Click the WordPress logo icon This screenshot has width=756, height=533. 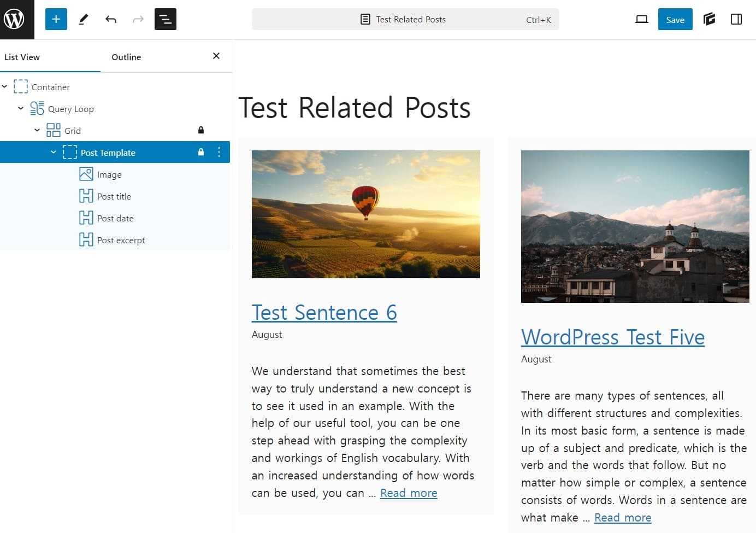tap(15, 19)
